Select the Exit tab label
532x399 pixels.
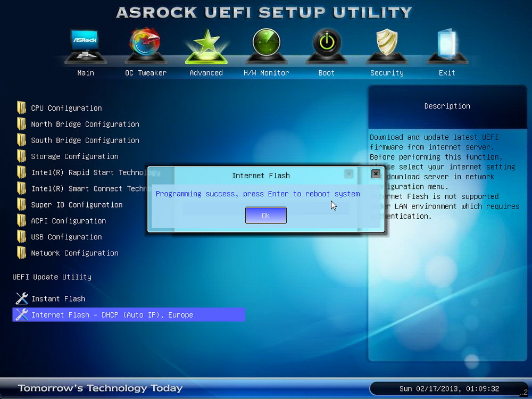pos(447,72)
